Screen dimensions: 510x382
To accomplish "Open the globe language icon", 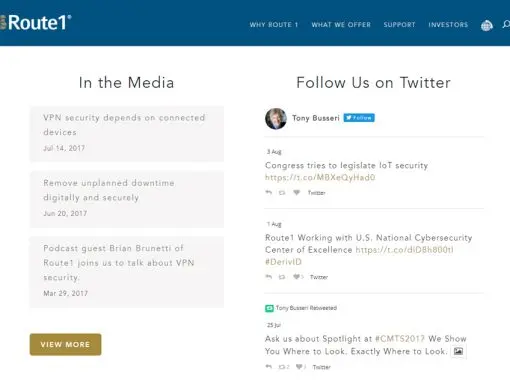I will point(487,25).
